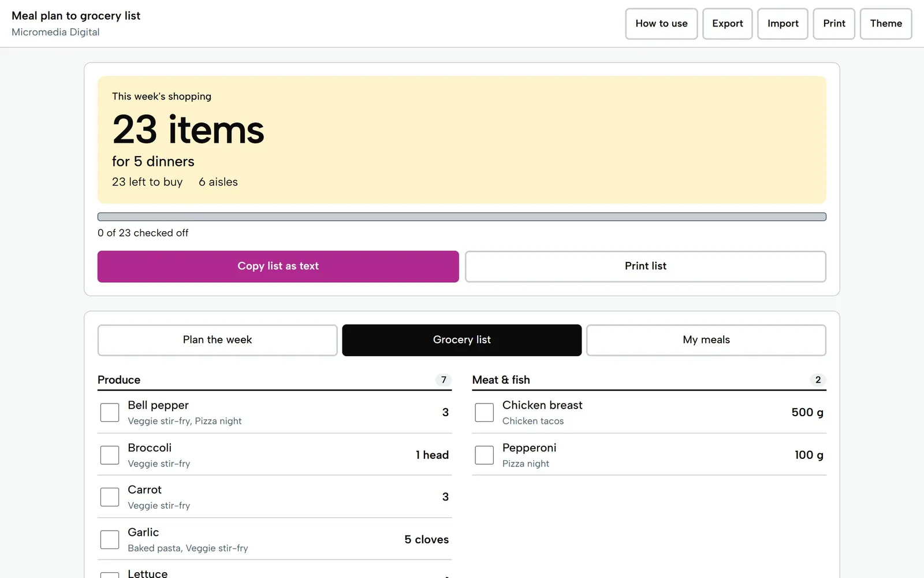Screen dimensions: 924x578
Task: Click 'Veggie stir-fry, Pizza night' under Bell pepper
Action: pos(185,421)
